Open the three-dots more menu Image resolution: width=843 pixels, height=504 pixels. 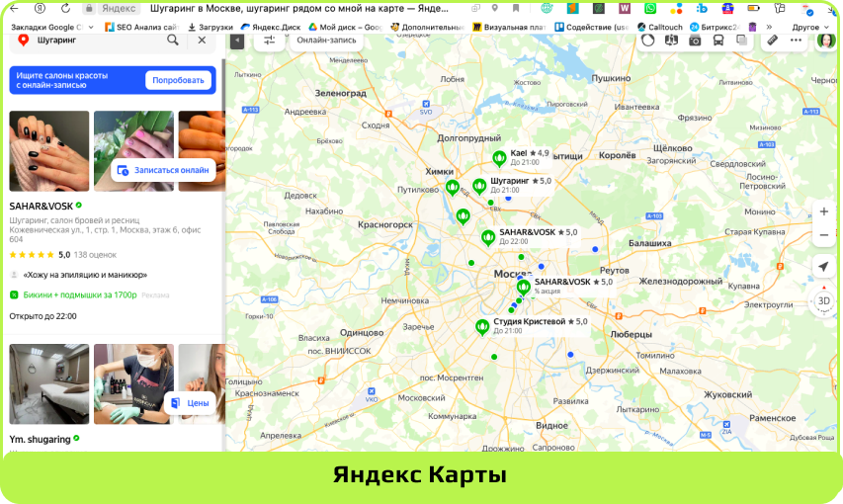coord(796,41)
